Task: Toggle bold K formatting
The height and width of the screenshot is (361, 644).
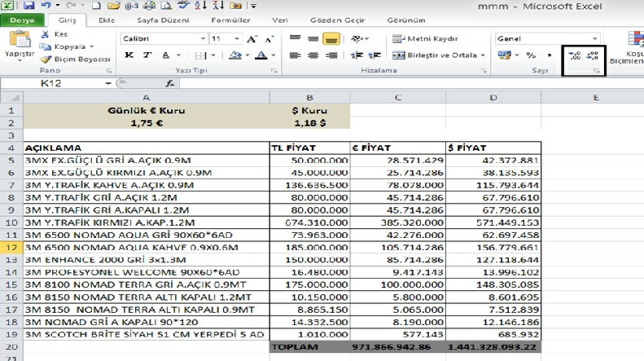Action: pos(129,55)
